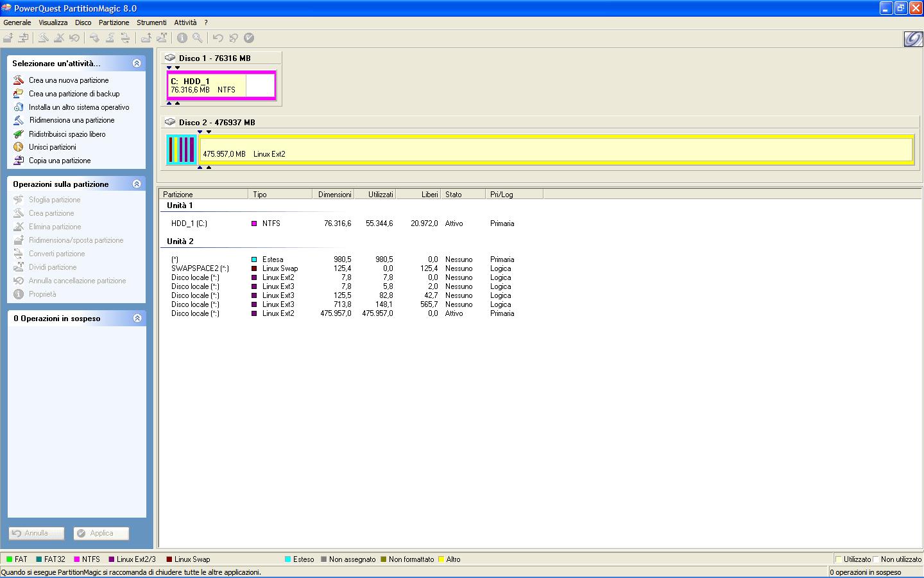The width and height of the screenshot is (924, 578).
Task: Click the Annulla cancellazione partizione link
Action: point(78,281)
